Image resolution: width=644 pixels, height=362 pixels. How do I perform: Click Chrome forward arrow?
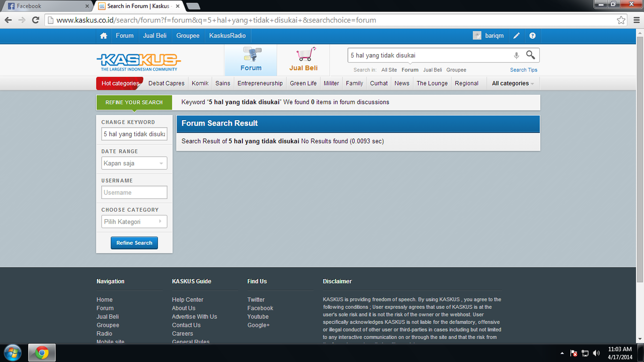[22, 20]
